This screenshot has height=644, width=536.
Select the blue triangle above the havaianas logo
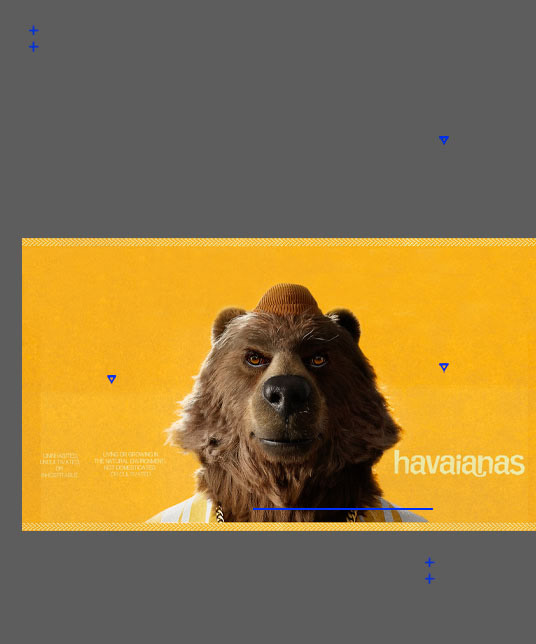444,367
